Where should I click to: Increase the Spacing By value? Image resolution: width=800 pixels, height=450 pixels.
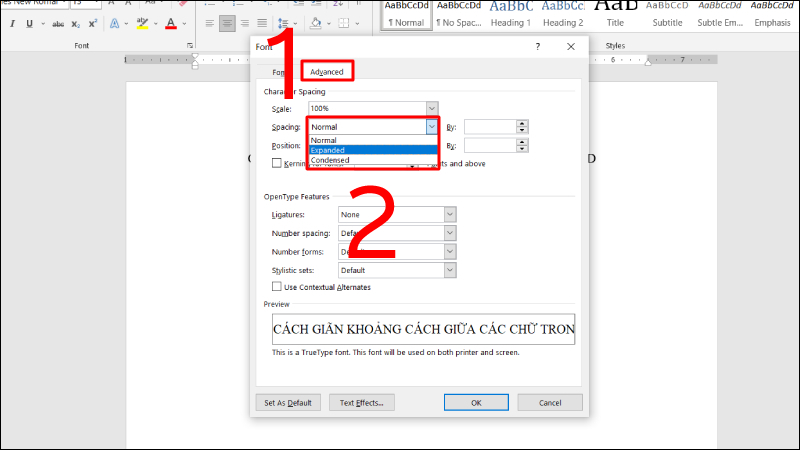pyautogui.click(x=521, y=123)
